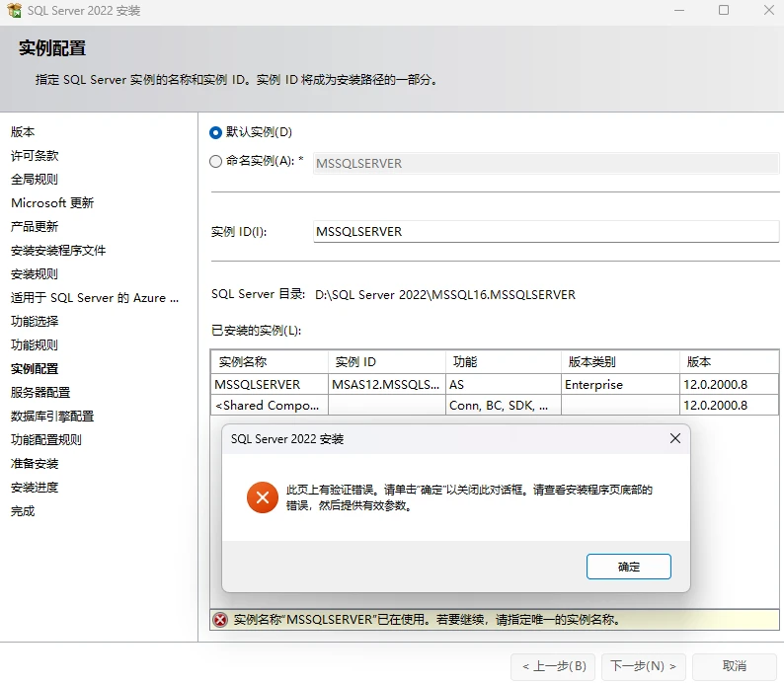This screenshot has height=685, width=784.
Task: Select the 功能选择 step in the sidebar
Action: 35,321
